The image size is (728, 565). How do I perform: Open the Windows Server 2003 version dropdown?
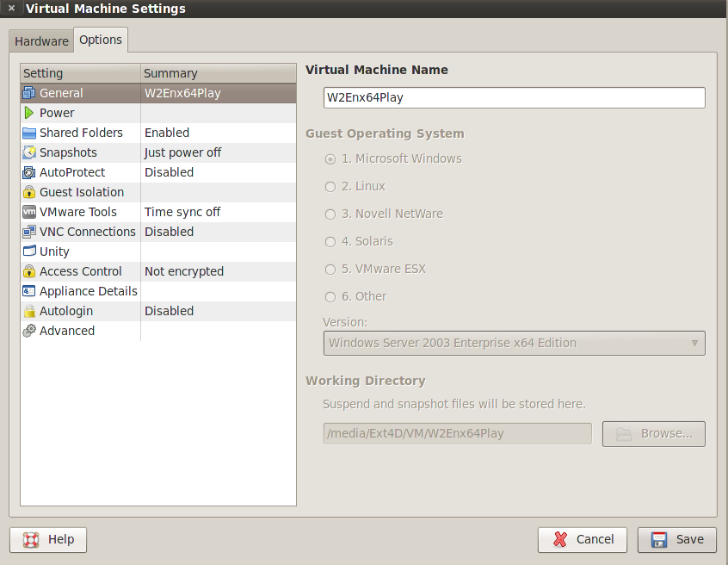[514, 343]
